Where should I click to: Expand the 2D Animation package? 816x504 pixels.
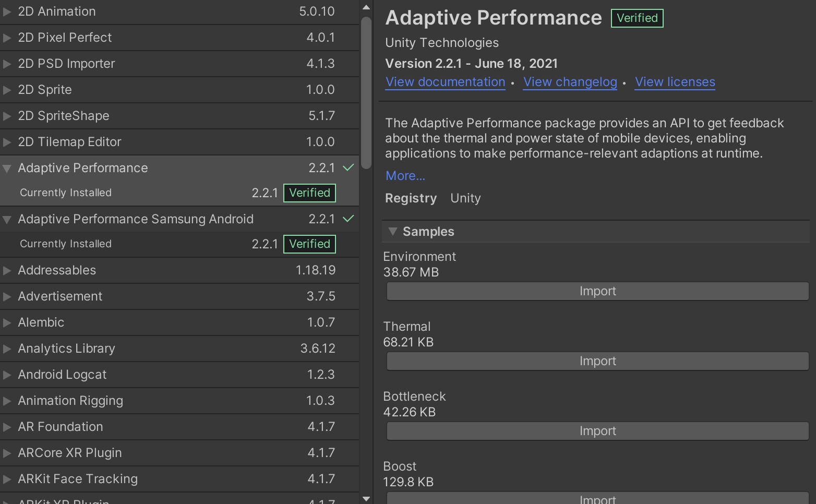pos(7,11)
